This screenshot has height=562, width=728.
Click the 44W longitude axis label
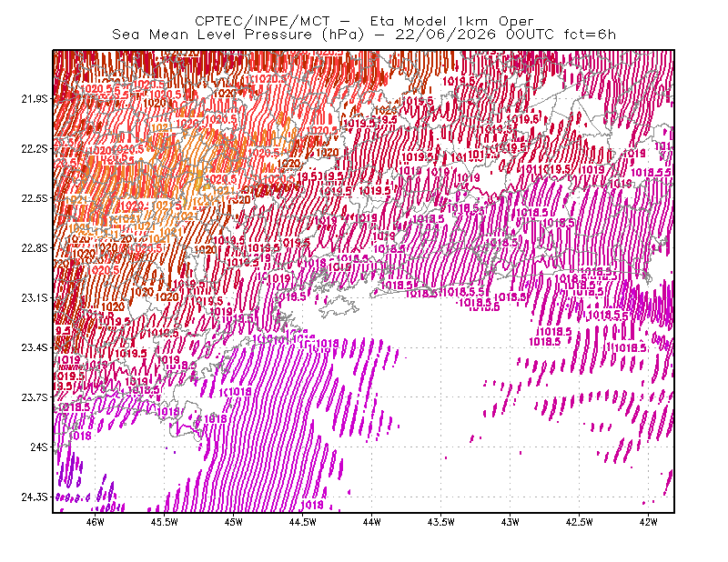click(x=371, y=522)
